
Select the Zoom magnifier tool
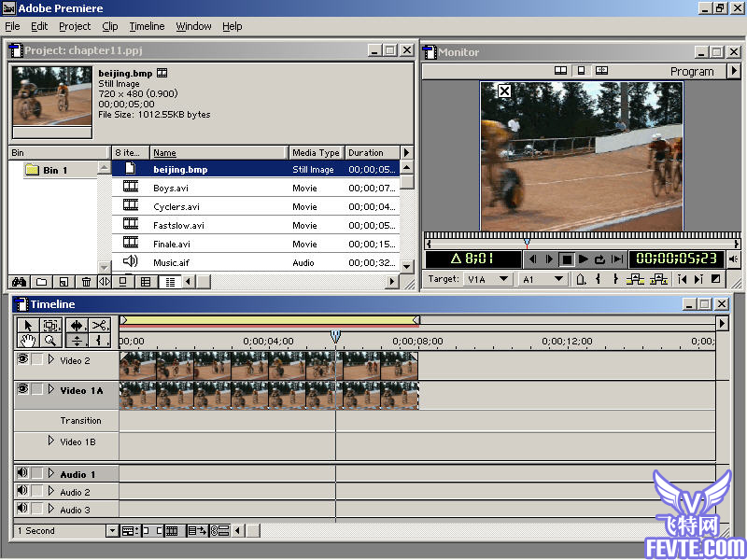point(50,340)
